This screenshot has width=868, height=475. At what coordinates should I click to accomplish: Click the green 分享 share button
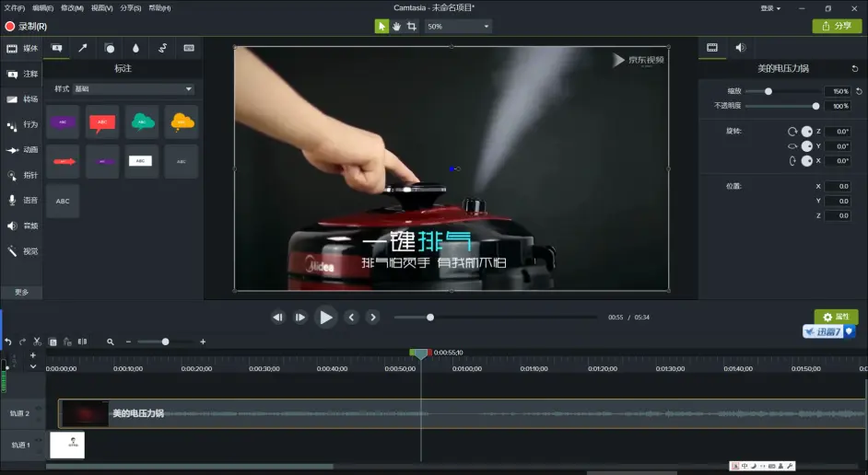[x=837, y=26]
